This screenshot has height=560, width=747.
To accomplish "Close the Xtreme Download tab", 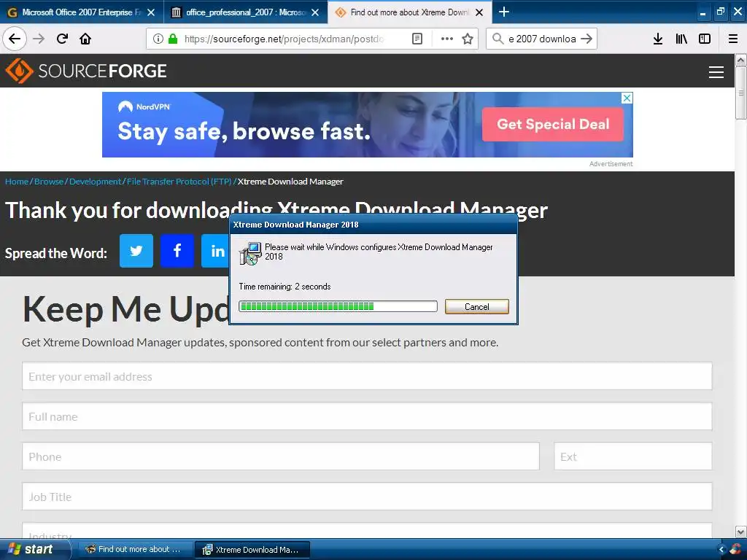I will pyautogui.click(x=479, y=12).
